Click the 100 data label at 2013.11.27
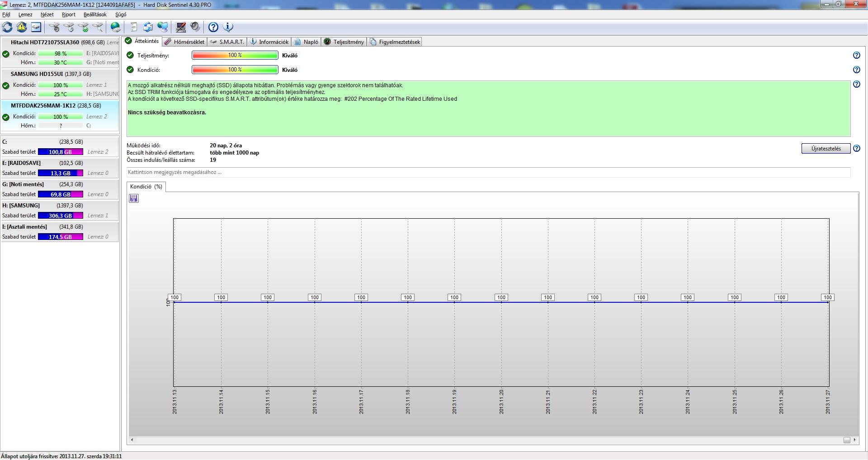Screen dimensions: 868x460 click(828, 297)
